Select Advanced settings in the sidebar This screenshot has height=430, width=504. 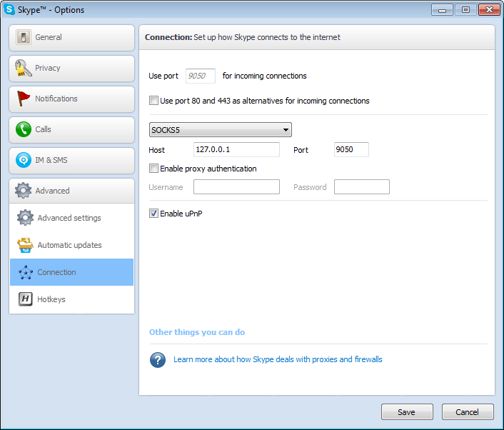71,218
